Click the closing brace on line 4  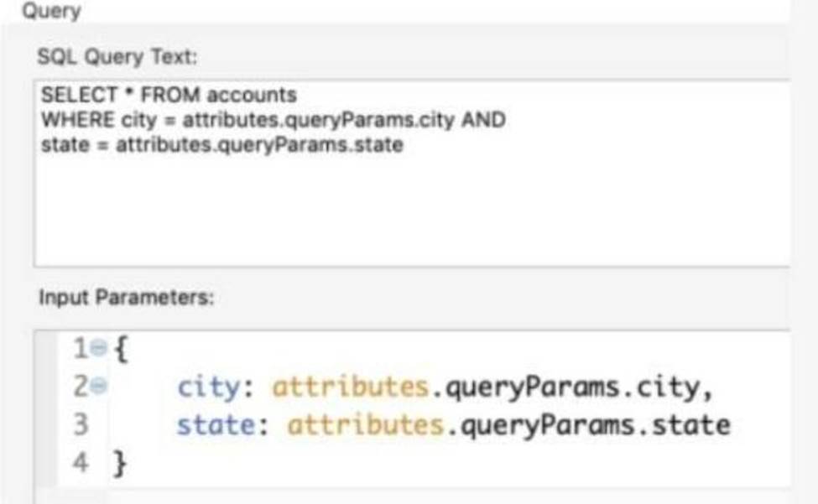pos(120,463)
